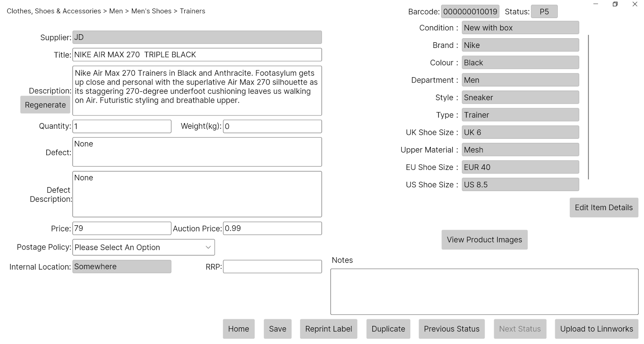Viewport: 644px width, 344px height.
Task: Click the Regenerate description button
Action: (x=45, y=105)
